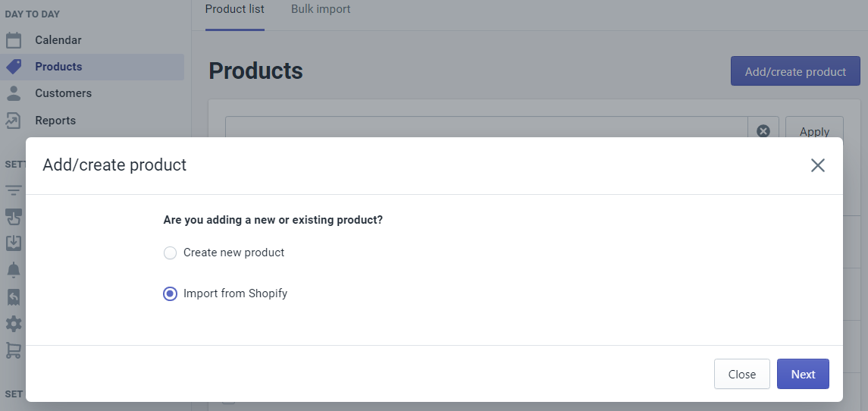
Task: Click the Next button in dialog
Action: coord(804,374)
